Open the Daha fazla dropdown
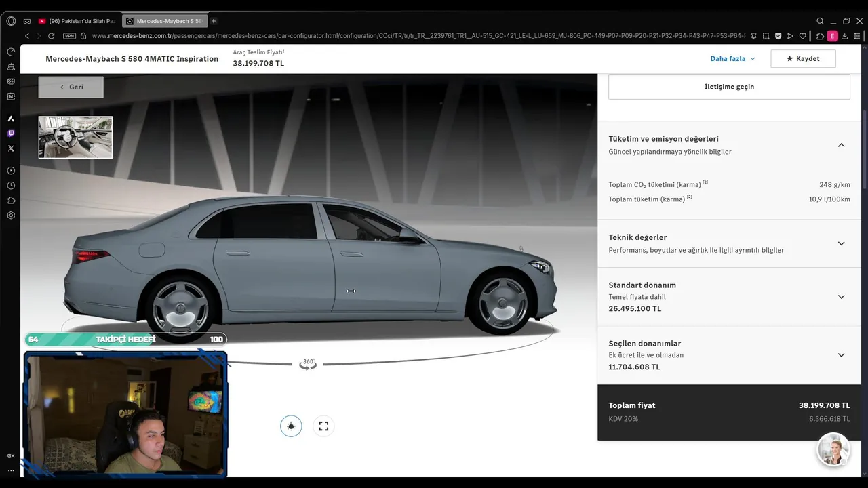The height and width of the screenshot is (488, 868). coord(732,59)
